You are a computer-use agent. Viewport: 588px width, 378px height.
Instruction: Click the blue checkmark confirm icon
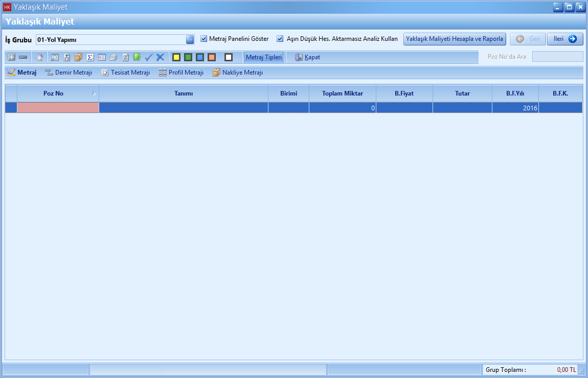point(149,57)
